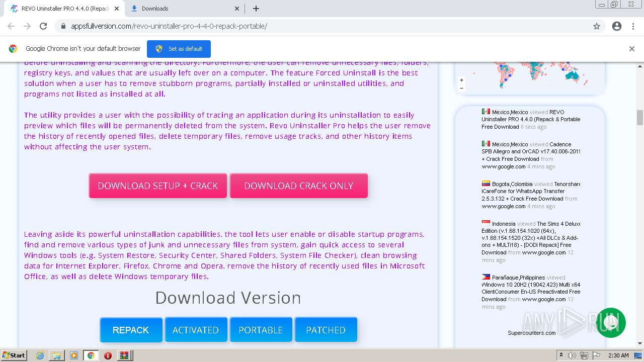Viewport: 644px width, 362px height.
Task: Click the Chrome taskbar icon
Action: tap(91, 355)
